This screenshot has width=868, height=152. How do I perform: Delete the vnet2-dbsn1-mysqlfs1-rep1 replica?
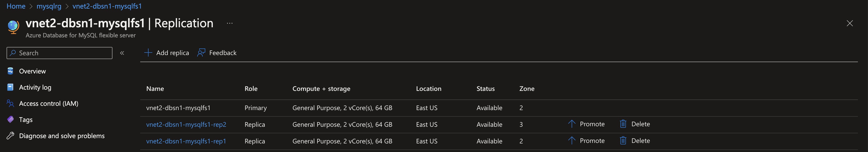635,141
